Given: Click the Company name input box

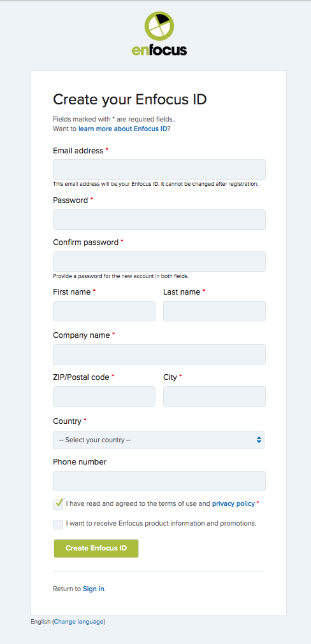Looking at the screenshot, I should click(x=159, y=355).
